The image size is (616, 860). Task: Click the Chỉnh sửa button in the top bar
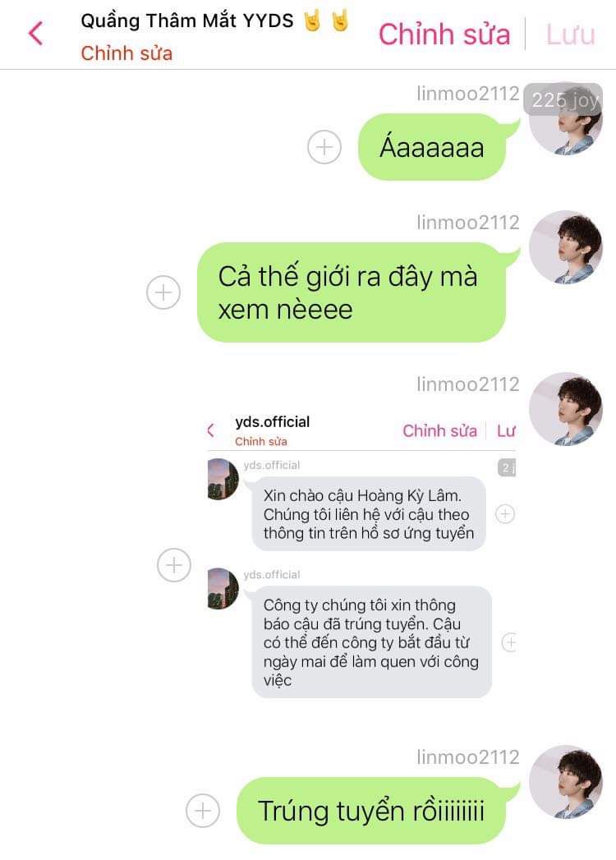(444, 34)
